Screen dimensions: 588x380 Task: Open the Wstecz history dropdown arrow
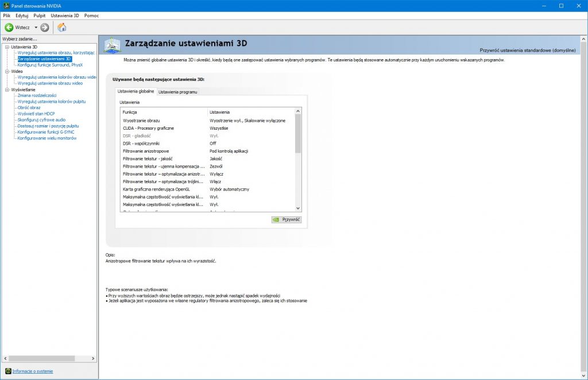pos(36,28)
